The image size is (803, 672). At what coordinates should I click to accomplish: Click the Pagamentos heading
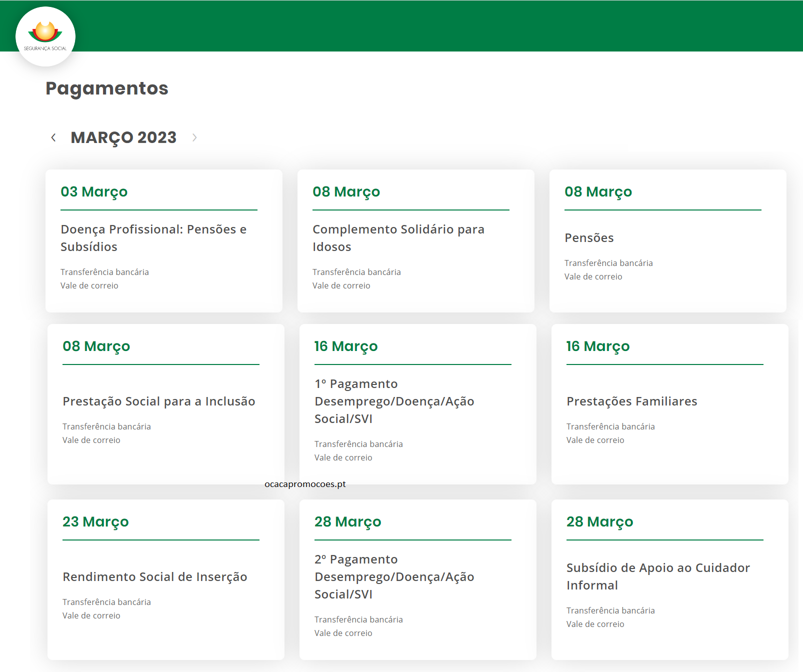(107, 88)
